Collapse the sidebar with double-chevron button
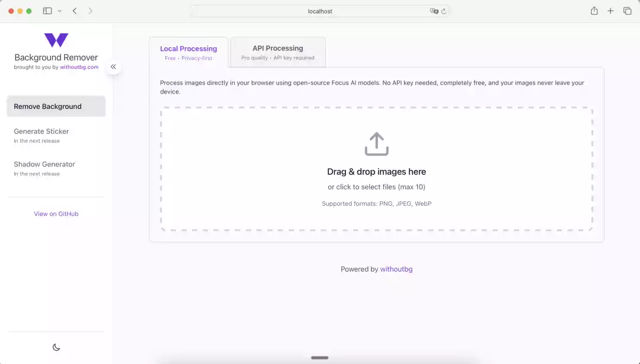Image resolution: width=640 pixels, height=364 pixels. coord(113,67)
